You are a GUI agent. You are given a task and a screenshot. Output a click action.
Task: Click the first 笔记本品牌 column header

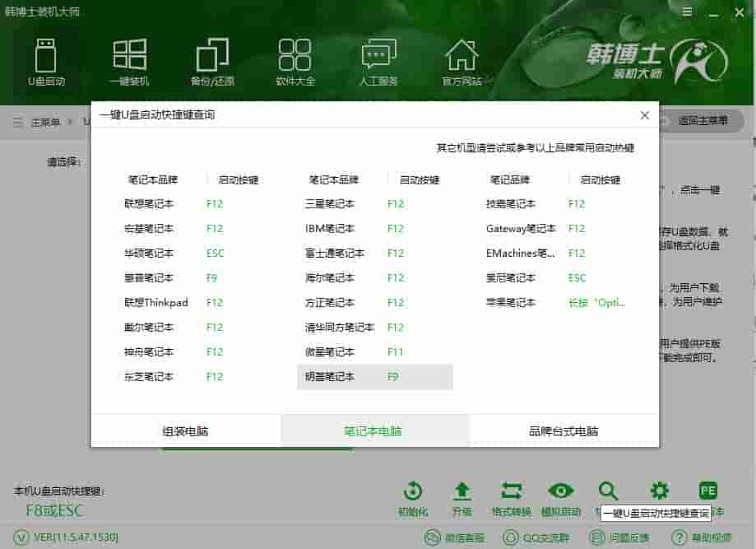[x=153, y=179]
